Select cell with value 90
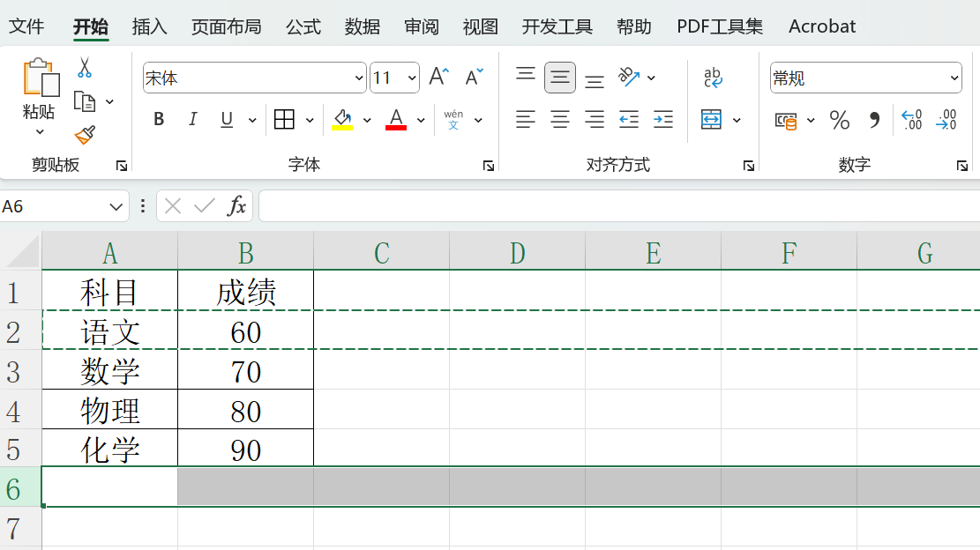Image resolution: width=980 pixels, height=550 pixels. point(245,450)
